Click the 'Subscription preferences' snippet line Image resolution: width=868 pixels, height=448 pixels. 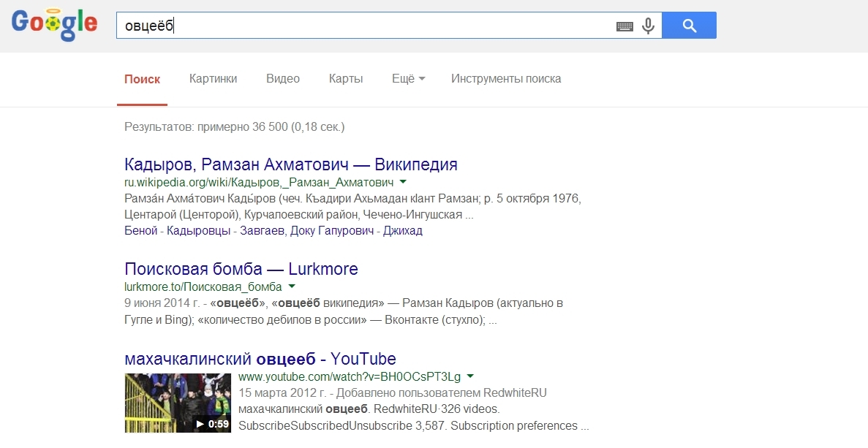click(413, 426)
